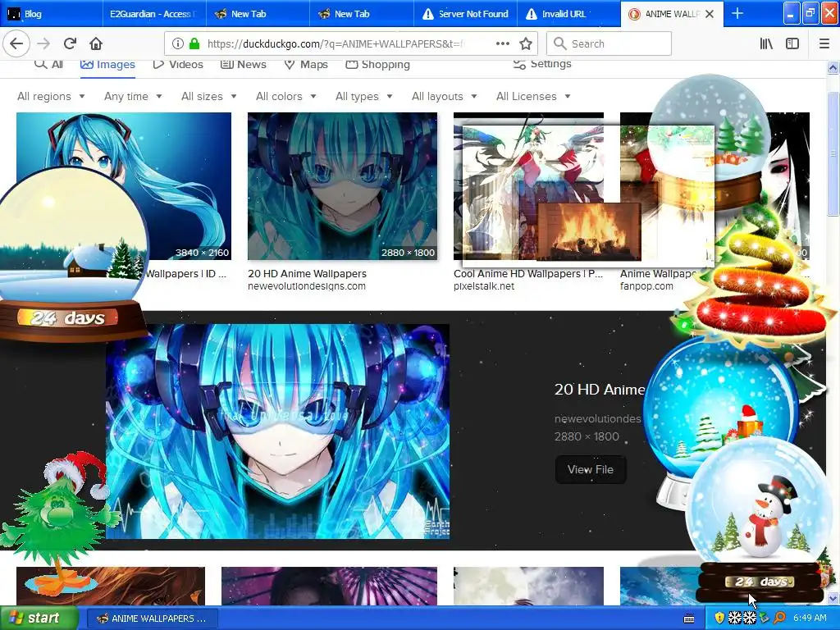
Task: Select the Images search category
Action: [107, 65]
